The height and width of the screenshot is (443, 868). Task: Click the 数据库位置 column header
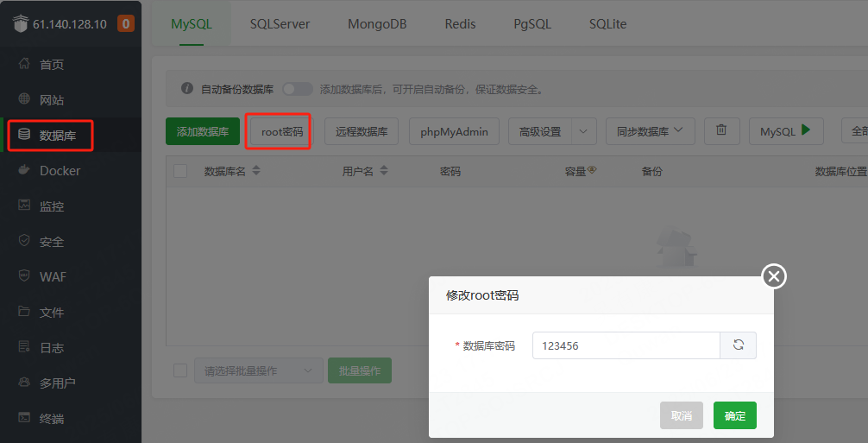click(840, 171)
